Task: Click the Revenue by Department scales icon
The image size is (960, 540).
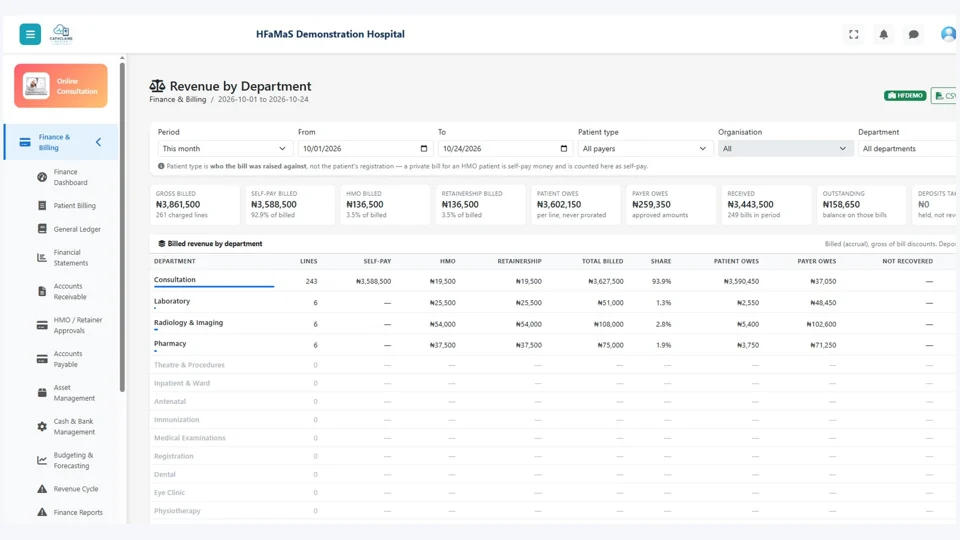Action: pyautogui.click(x=157, y=86)
